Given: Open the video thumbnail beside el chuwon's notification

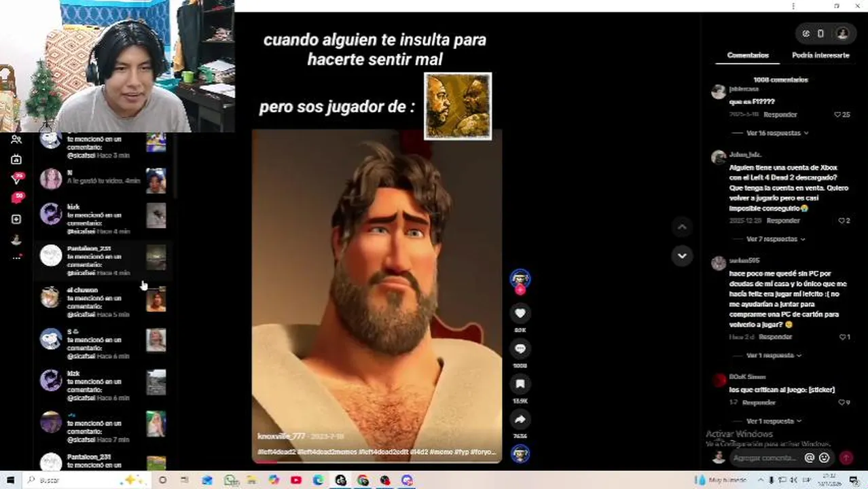Looking at the screenshot, I should 156,300.
